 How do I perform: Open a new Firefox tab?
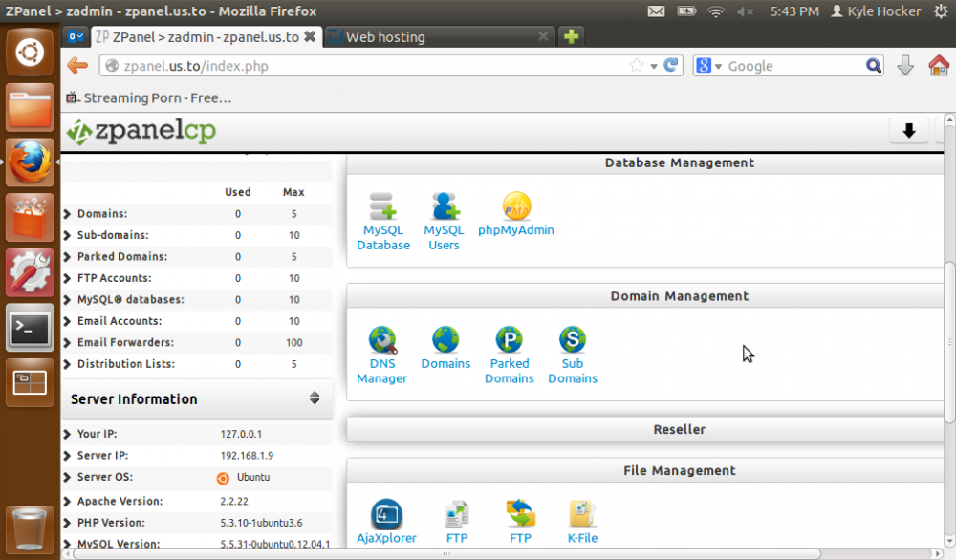[x=571, y=37]
